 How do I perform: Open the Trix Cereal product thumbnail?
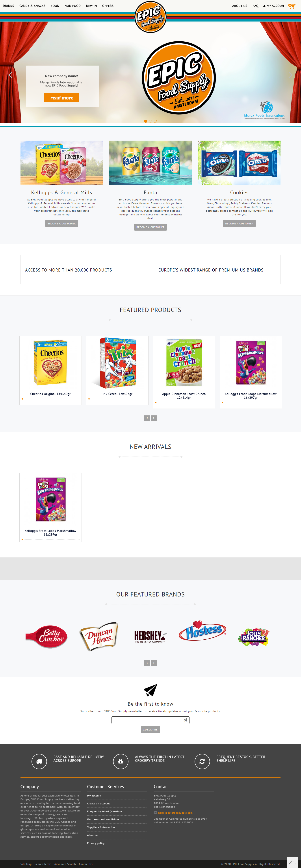[117, 363]
